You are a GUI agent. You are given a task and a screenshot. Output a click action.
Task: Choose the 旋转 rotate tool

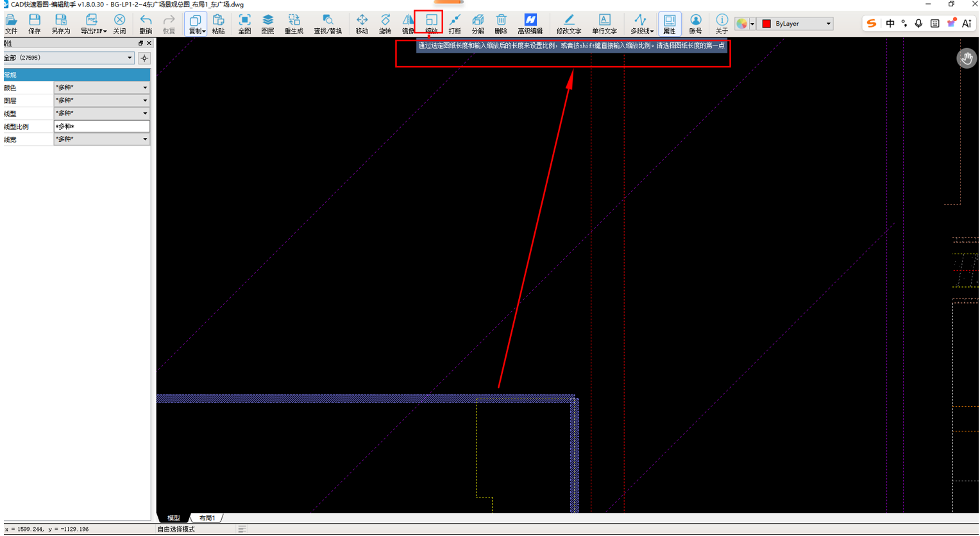tap(385, 24)
